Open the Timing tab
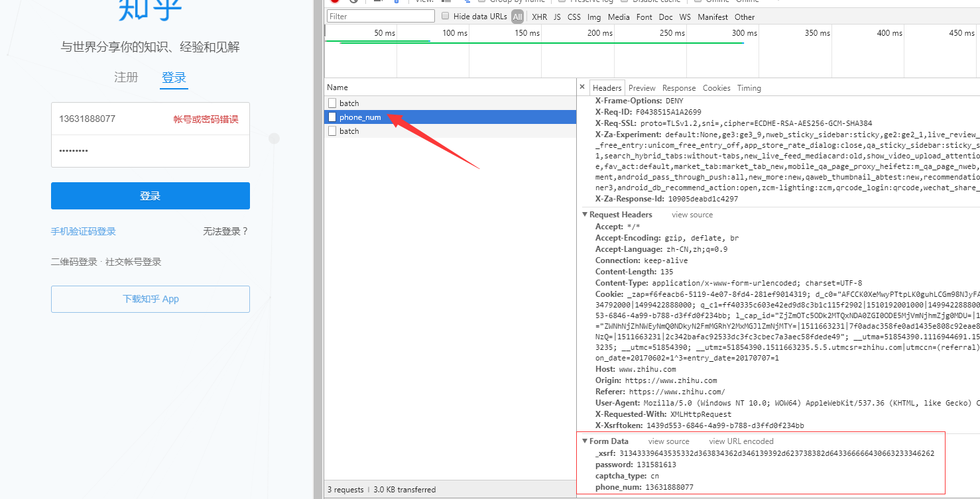This screenshot has width=980, height=499. coord(749,88)
